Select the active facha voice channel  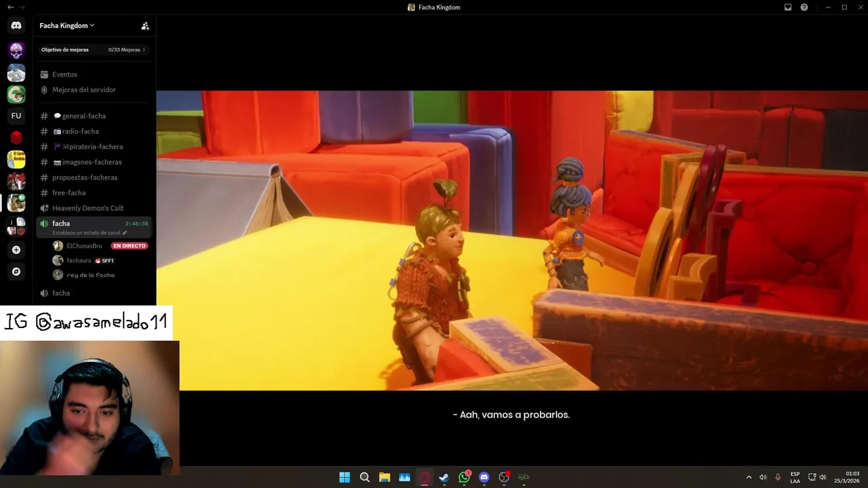point(94,227)
